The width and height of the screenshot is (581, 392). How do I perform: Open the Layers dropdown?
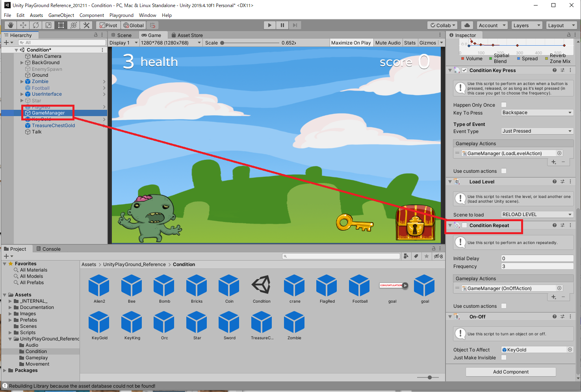pos(527,25)
